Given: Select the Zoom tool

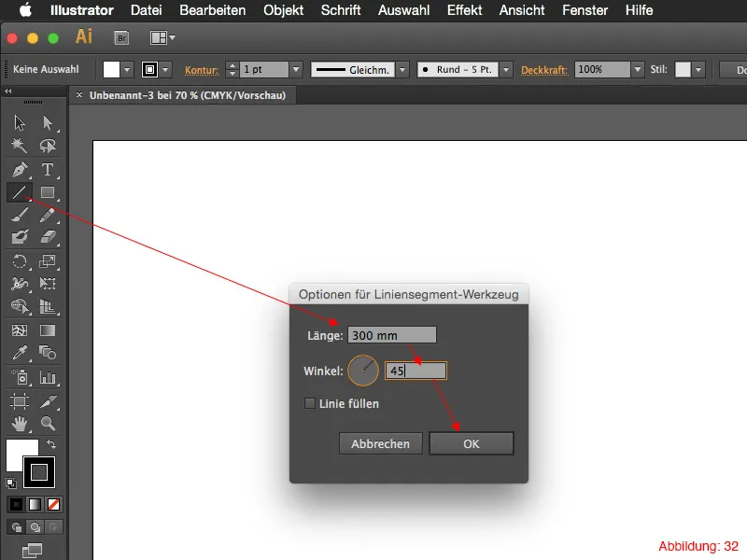Looking at the screenshot, I should pyautogui.click(x=48, y=424).
